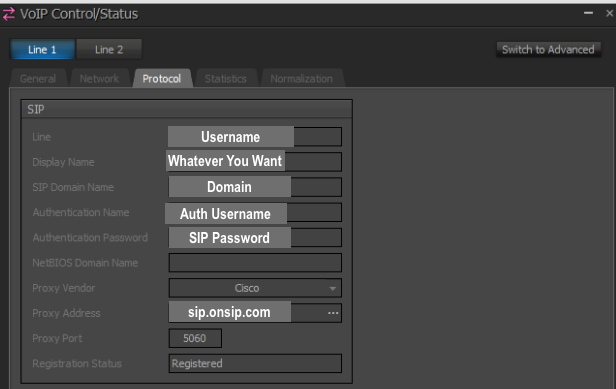Open the Normalization tab
The height and width of the screenshot is (389, 616).
[302, 79]
